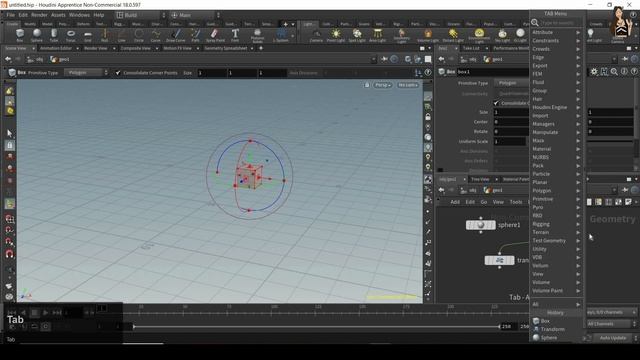Add a Spot Light from the shelf
640x360 pixels.
[x=357, y=35]
